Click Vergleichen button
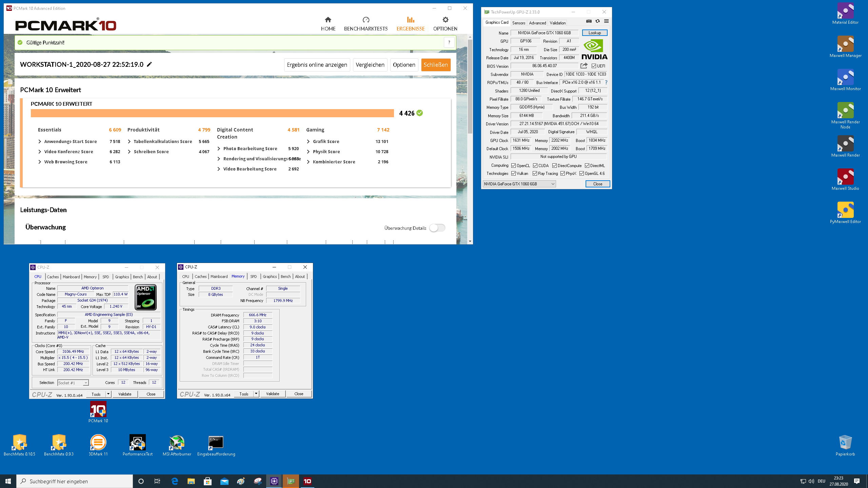The image size is (868, 488). pyautogui.click(x=370, y=65)
